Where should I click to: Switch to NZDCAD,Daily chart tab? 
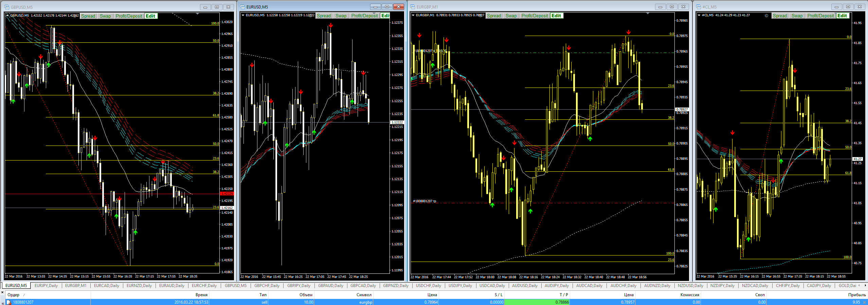(x=755, y=285)
